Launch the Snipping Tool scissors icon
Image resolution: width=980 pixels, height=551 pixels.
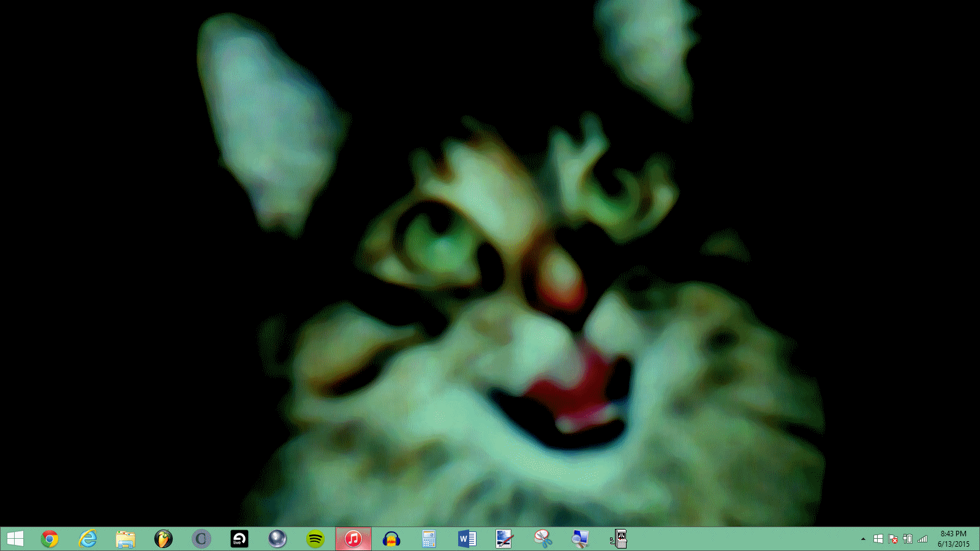click(543, 539)
